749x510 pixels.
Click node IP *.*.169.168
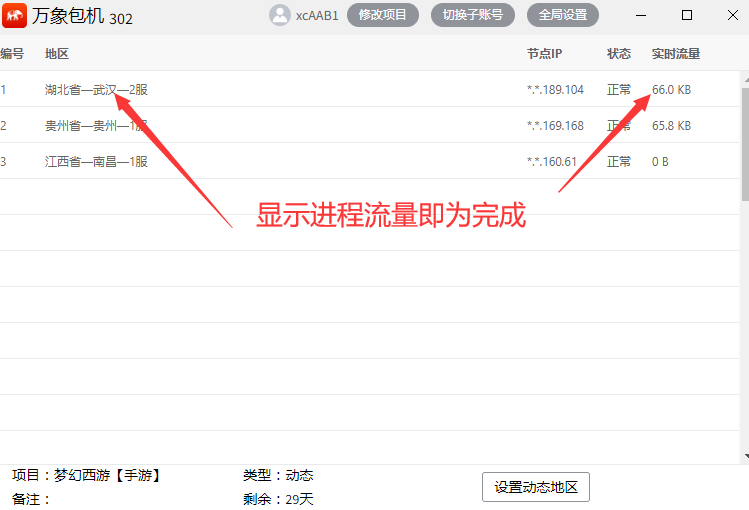[x=555, y=126]
